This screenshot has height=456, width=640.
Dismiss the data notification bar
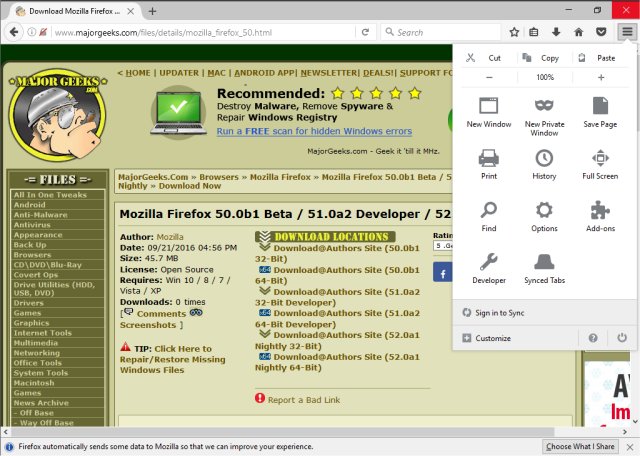tap(629, 447)
